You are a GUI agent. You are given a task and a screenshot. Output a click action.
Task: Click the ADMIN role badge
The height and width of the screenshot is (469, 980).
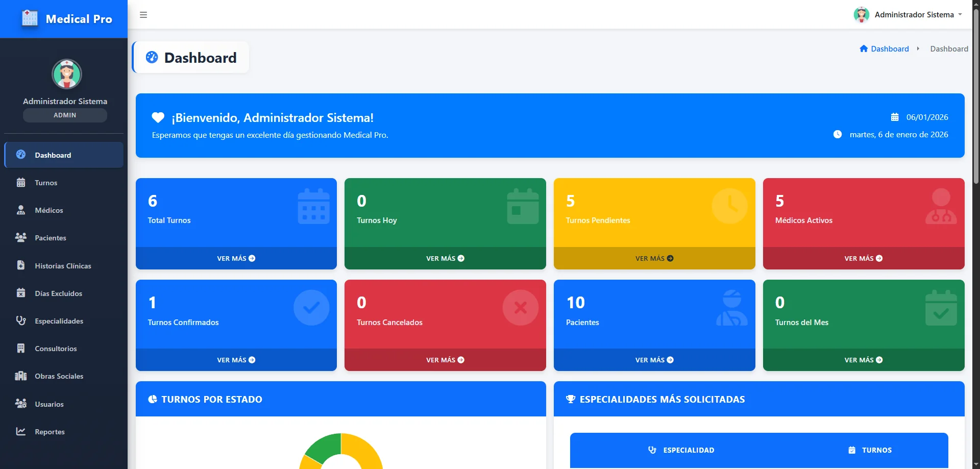pos(65,115)
